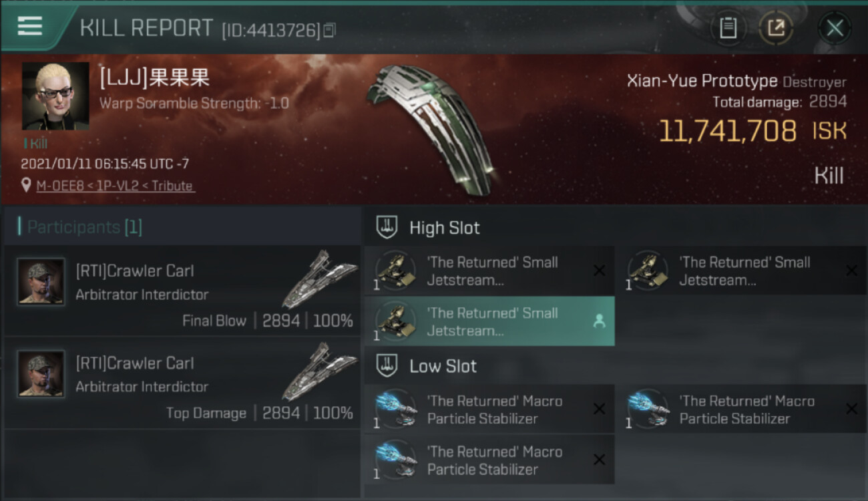Screen dimensions: 868x501
Task: Share the kill report via export icon
Action: pos(776,28)
